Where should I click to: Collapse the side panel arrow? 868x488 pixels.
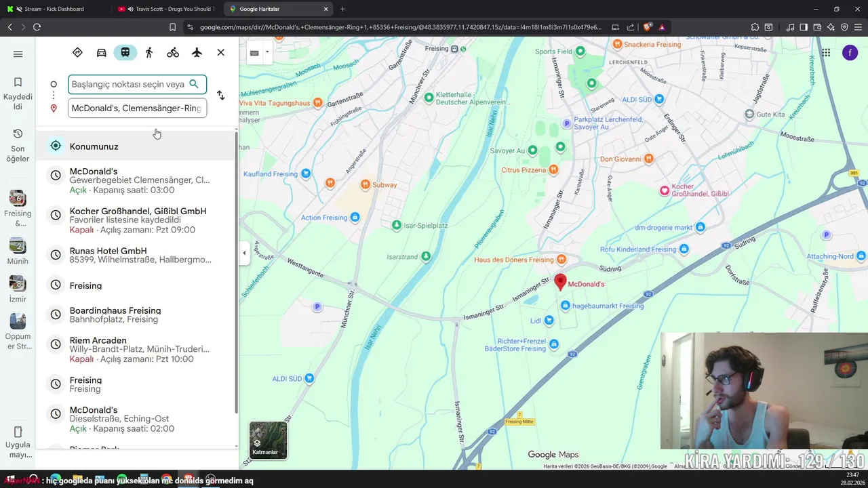(244, 253)
